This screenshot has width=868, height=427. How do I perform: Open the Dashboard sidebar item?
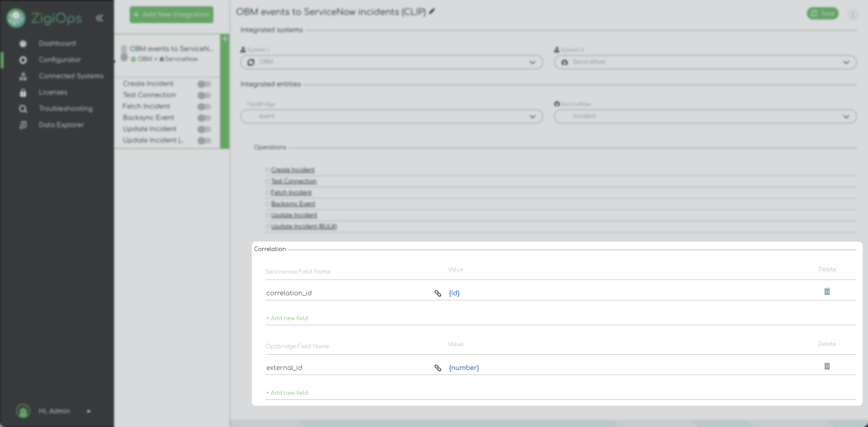tap(57, 43)
